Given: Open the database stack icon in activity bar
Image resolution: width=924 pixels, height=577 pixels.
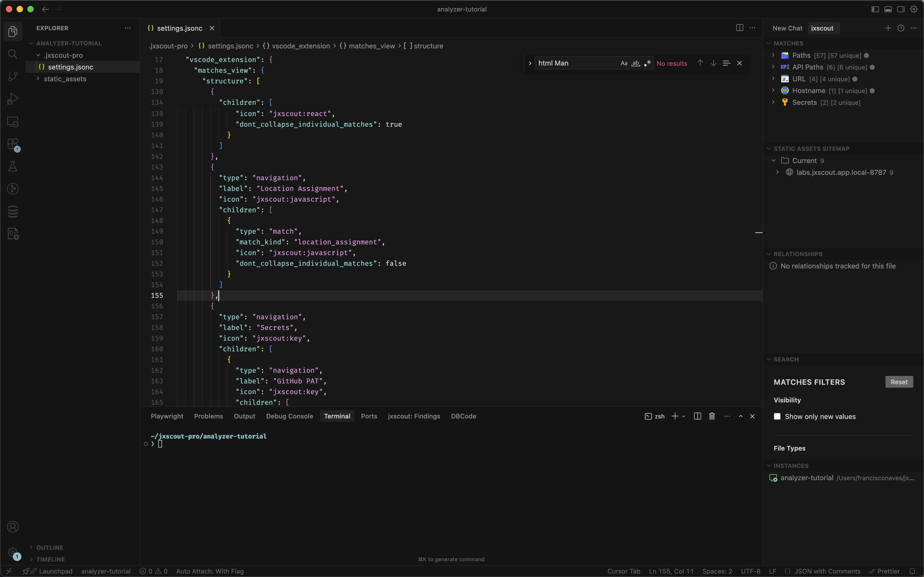Looking at the screenshot, I should (x=13, y=211).
